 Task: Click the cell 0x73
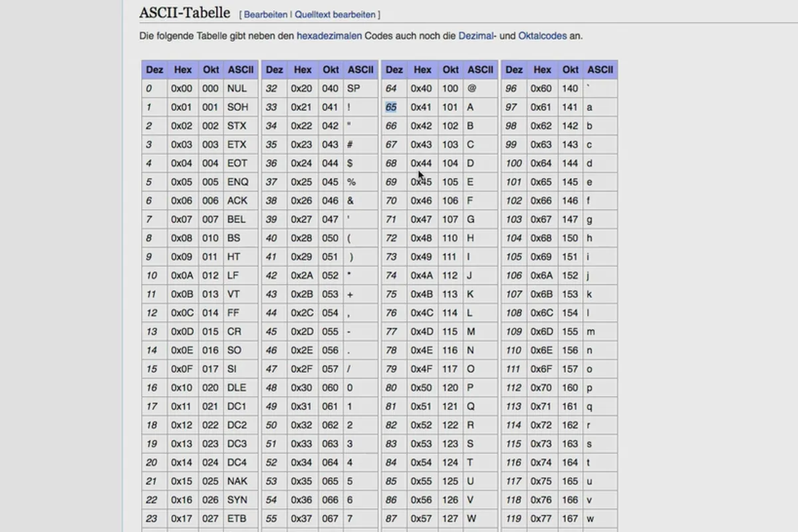point(541,444)
